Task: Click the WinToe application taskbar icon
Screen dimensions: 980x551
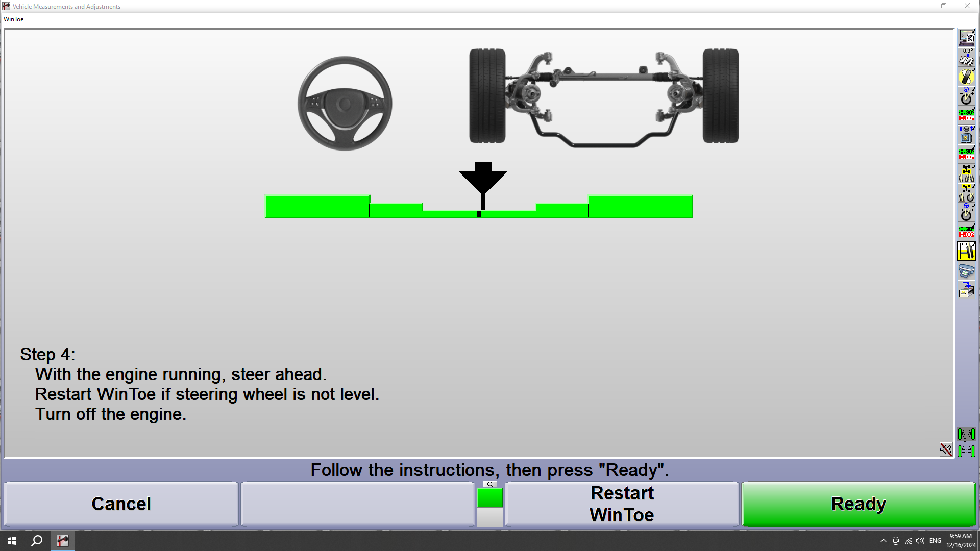Action: [63, 540]
